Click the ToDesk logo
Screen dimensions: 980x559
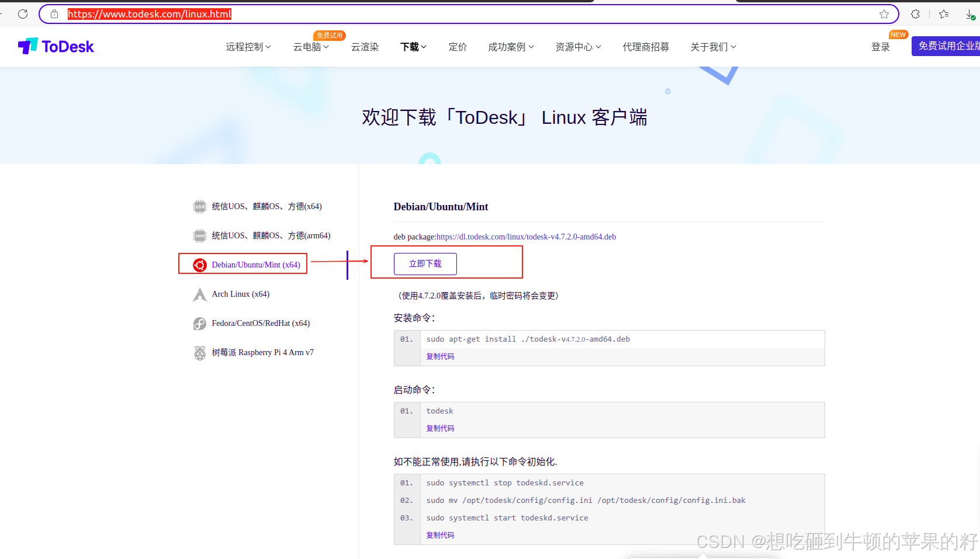[56, 47]
